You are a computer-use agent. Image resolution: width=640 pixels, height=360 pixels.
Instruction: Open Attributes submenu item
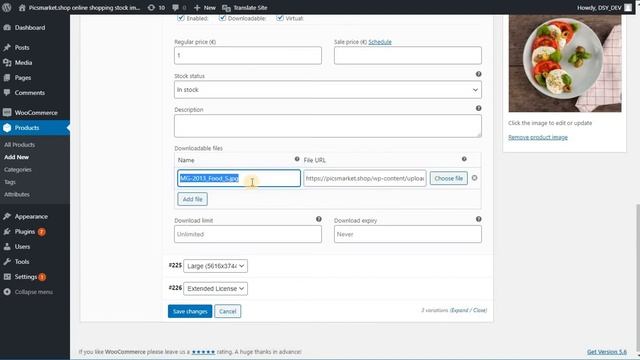coord(17,194)
